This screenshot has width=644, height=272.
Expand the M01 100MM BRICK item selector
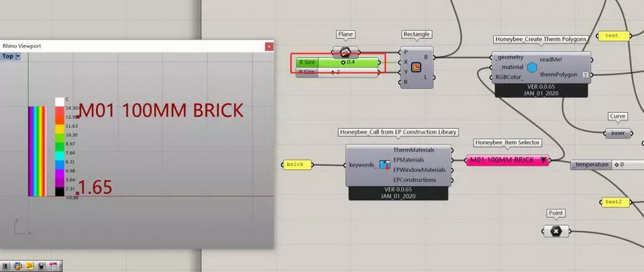click(542, 160)
